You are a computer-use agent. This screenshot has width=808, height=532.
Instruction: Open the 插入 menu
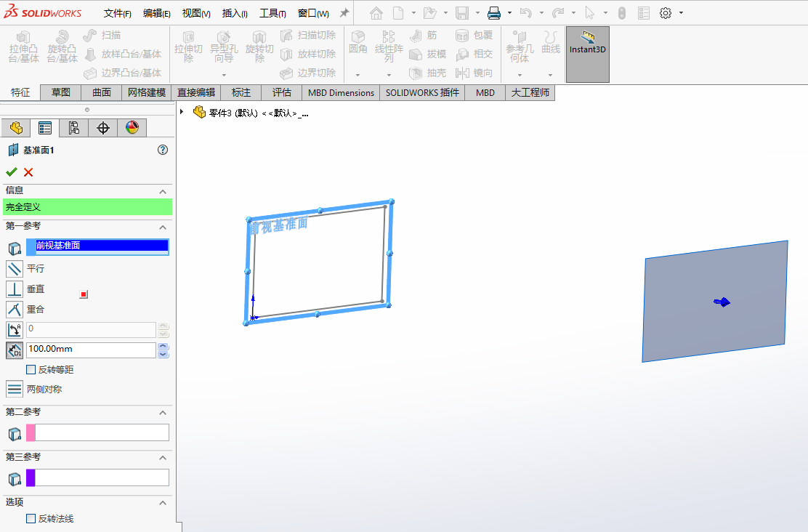point(234,13)
